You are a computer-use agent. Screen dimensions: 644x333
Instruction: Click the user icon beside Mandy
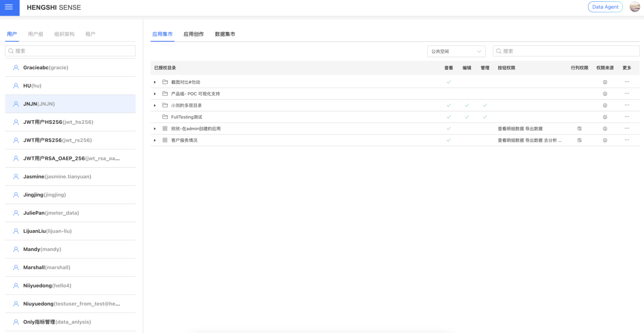[x=16, y=249]
